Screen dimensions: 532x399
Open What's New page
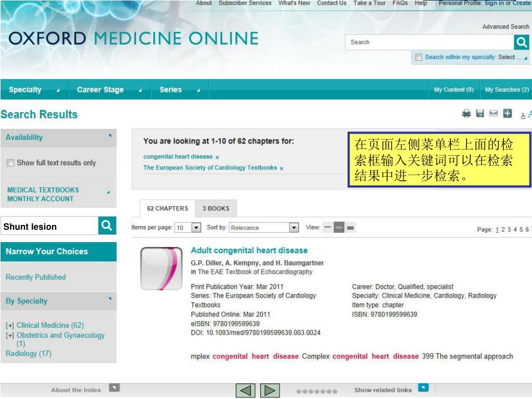coord(294,3)
